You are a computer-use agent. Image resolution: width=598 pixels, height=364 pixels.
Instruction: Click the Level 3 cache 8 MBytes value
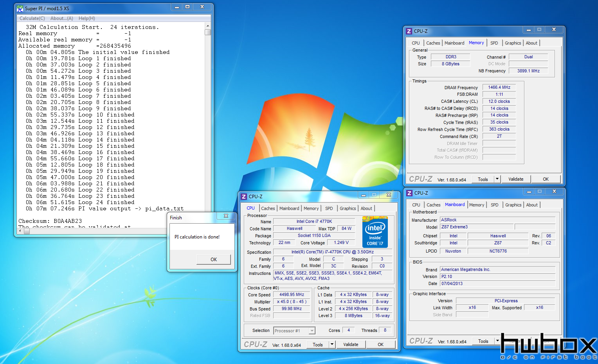[353, 316]
